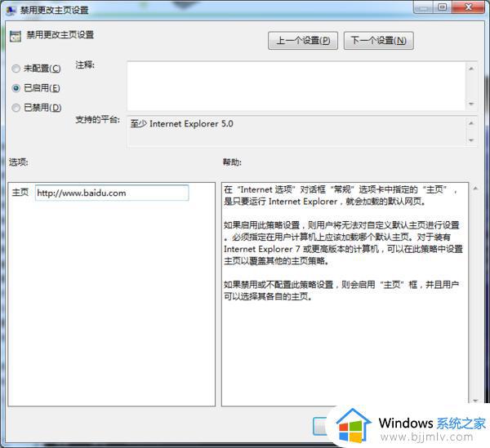The image size is (490, 448).
Task: Click up arrow of the comment box scrollbar
Action: pos(471,69)
